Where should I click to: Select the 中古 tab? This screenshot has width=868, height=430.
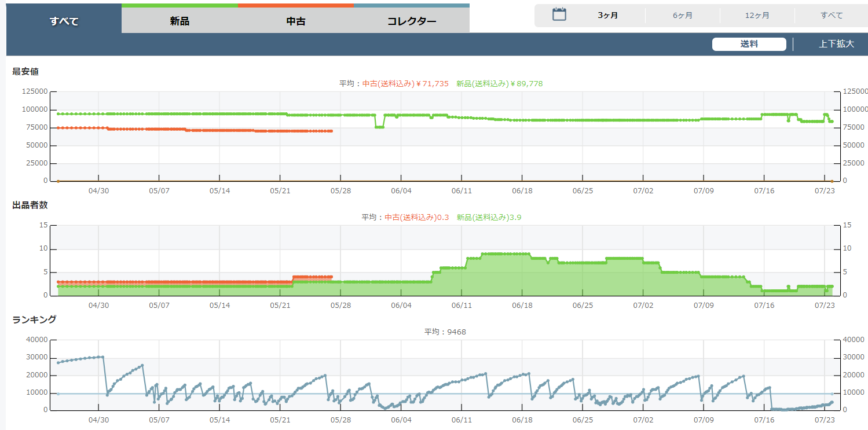(x=296, y=21)
